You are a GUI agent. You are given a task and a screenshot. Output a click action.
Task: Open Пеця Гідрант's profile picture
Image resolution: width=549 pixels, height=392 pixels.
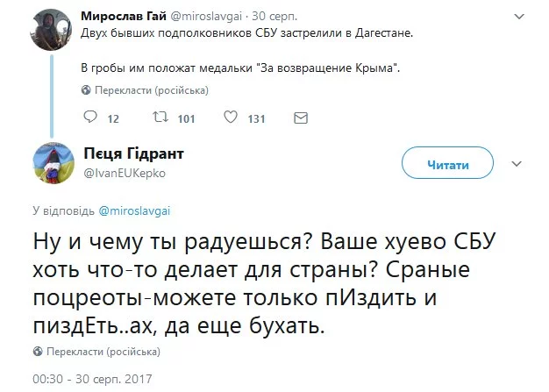point(52,164)
